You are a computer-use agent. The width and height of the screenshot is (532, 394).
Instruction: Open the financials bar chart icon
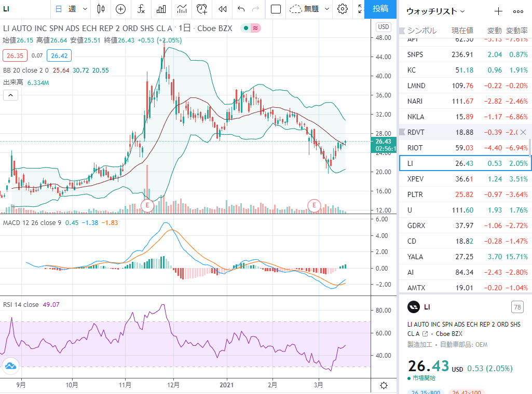161,9
